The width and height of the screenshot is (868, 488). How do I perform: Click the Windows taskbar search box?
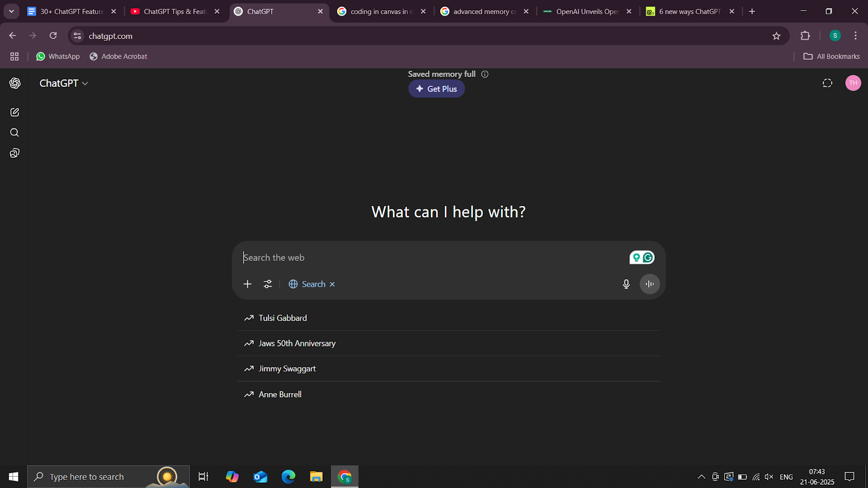108,477
